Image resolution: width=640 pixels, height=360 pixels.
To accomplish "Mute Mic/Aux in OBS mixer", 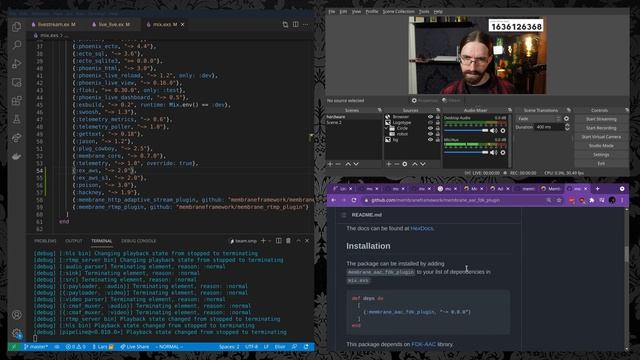I will pos(494,152).
